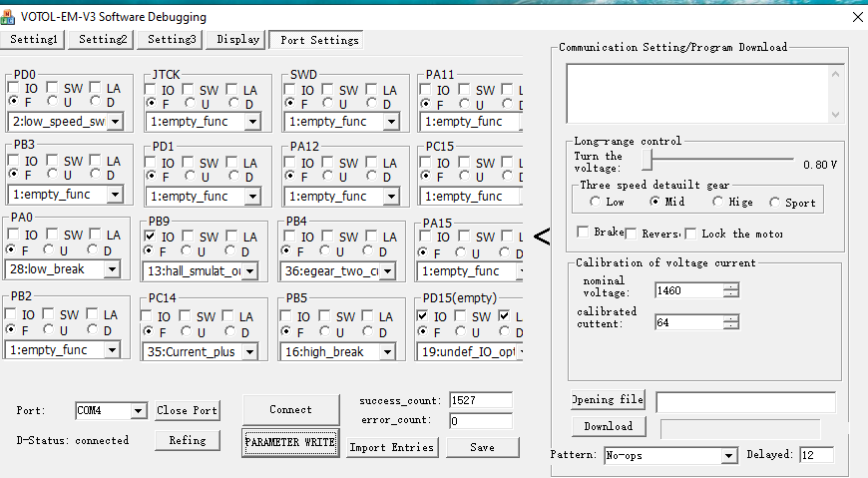868x478 pixels.
Task: Check the Lock the motor option
Action: [x=691, y=233]
